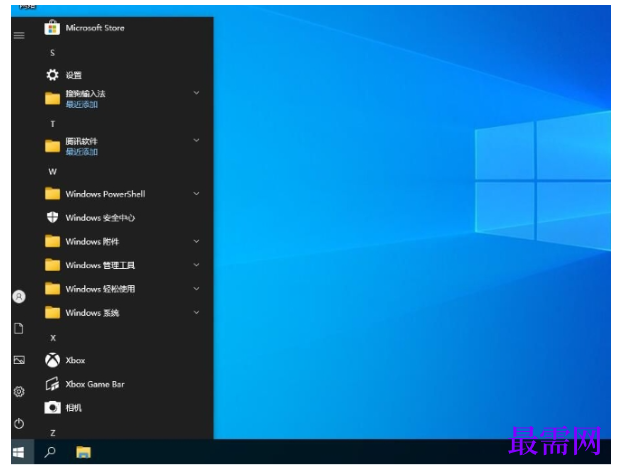Expand the Windows PowerShell chevron
This screenshot has height=472, width=620.
pyautogui.click(x=196, y=194)
